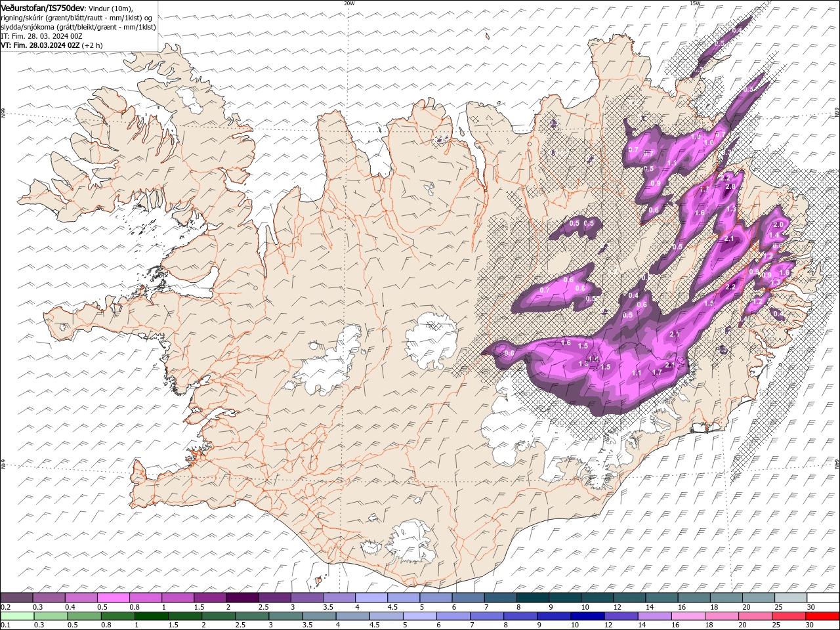Click the rigning/skúrir legend description line

[x=77, y=18]
